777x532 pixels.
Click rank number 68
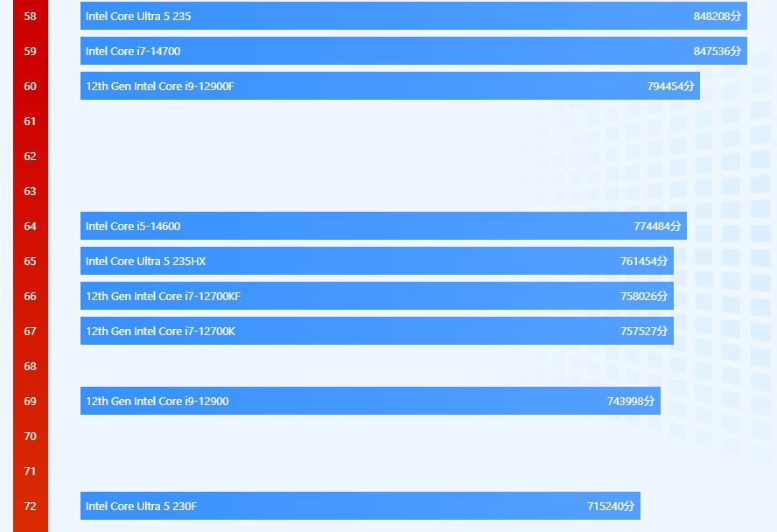click(31, 366)
